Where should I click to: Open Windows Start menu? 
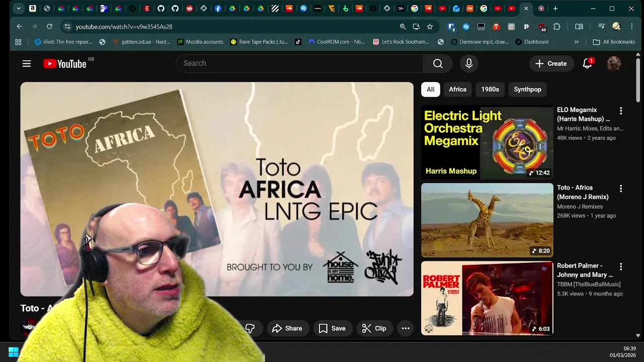(14, 352)
